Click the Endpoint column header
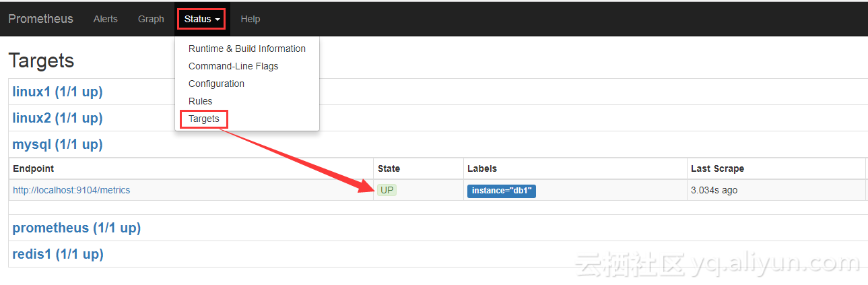Image resolution: width=868 pixels, height=285 pixels. click(x=33, y=168)
